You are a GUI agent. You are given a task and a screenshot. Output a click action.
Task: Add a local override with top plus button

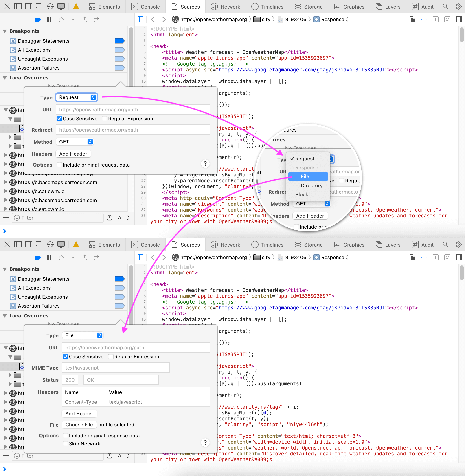point(121,78)
